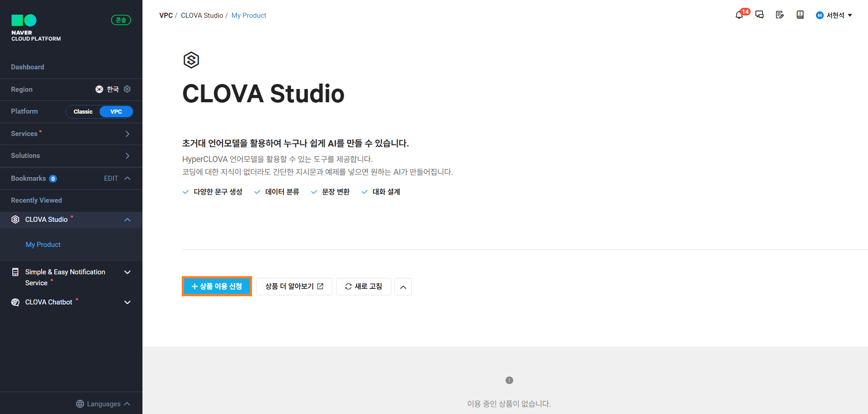The width and height of the screenshot is (868, 414).
Task: Open the Languages selector chevron
Action: (127, 404)
